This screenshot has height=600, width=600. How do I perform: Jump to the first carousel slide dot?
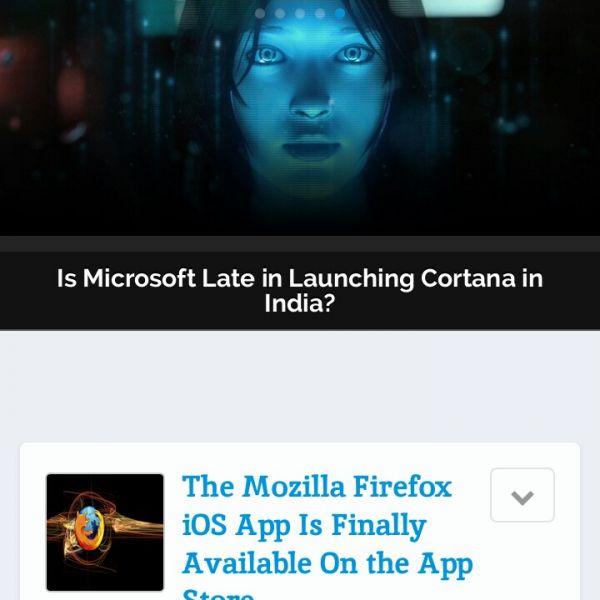260,13
